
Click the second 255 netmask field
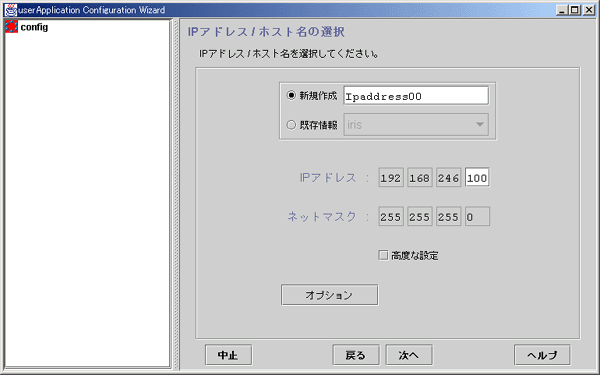click(x=420, y=217)
